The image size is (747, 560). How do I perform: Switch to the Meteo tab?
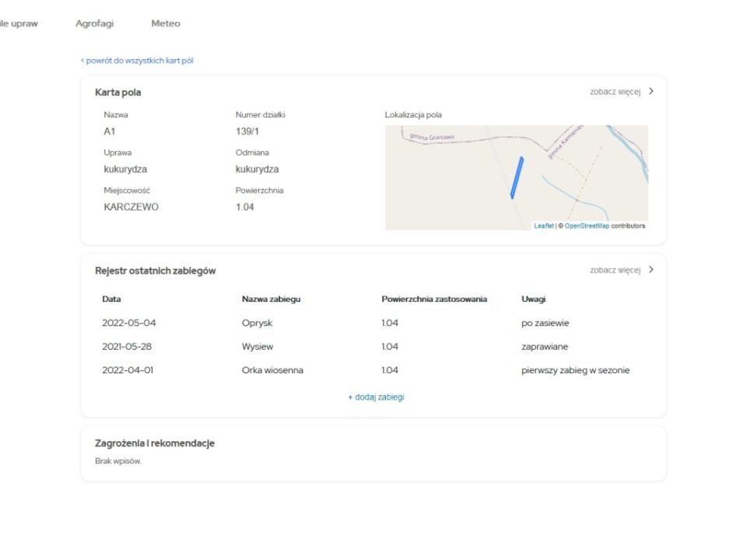[165, 23]
